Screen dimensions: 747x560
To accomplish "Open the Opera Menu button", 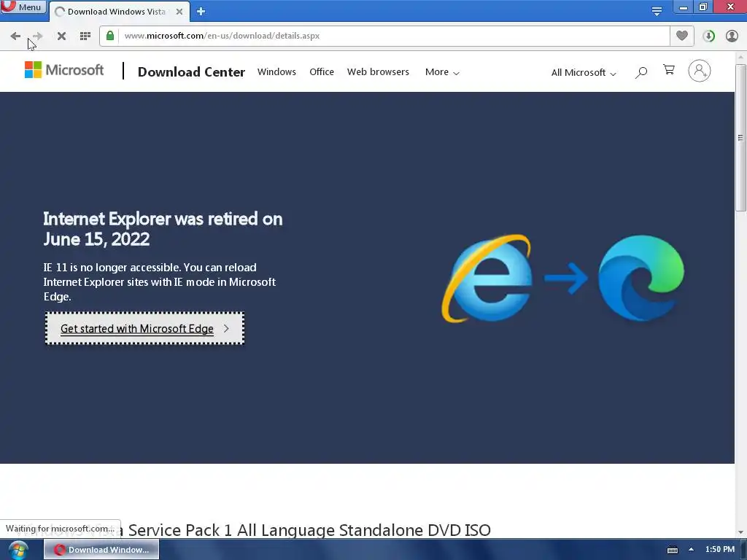I will [23, 7].
